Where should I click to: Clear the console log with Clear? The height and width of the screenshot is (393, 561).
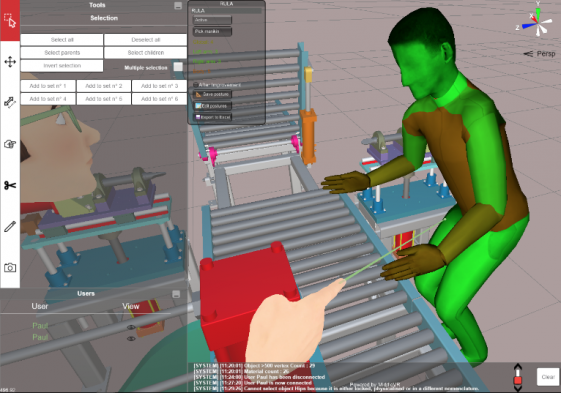tap(548, 377)
